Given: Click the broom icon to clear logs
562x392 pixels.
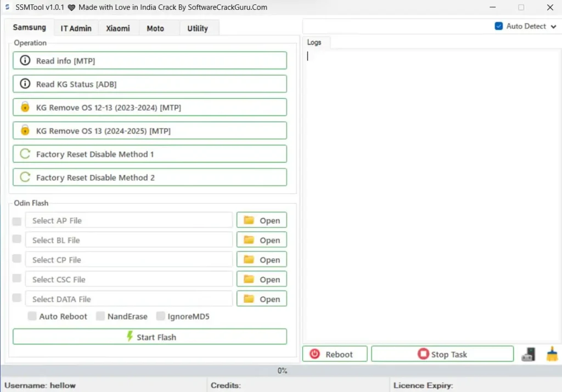Looking at the screenshot, I should 552,354.
